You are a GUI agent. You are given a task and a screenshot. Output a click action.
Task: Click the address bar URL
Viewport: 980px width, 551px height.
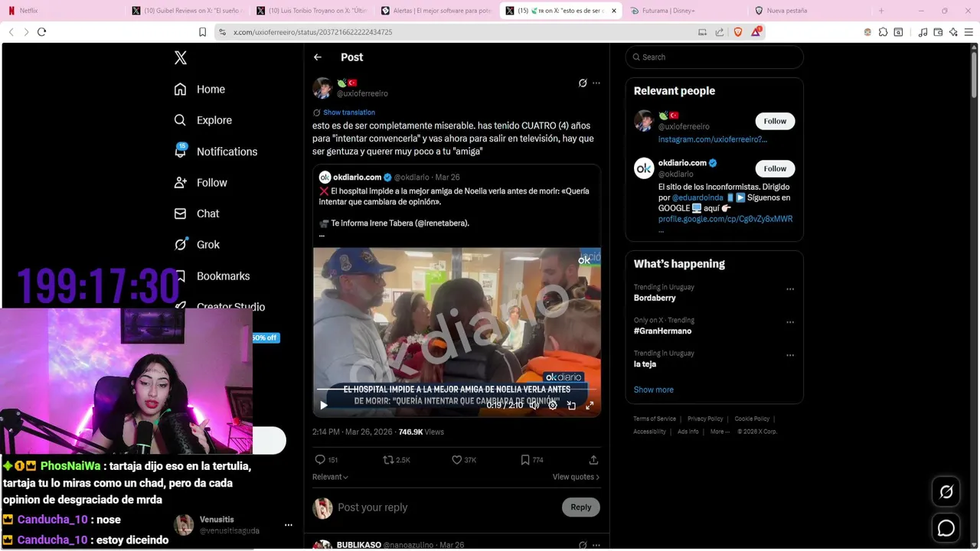click(x=312, y=32)
